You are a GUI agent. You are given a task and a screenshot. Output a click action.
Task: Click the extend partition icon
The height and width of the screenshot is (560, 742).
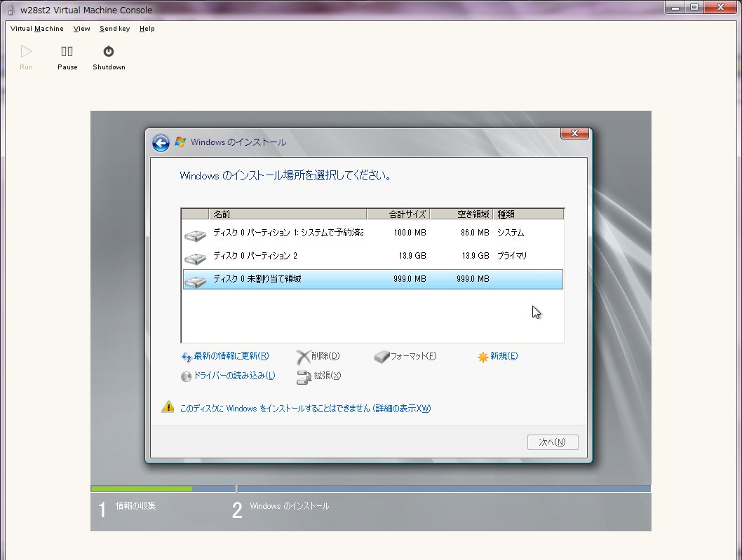coord(304,377)
